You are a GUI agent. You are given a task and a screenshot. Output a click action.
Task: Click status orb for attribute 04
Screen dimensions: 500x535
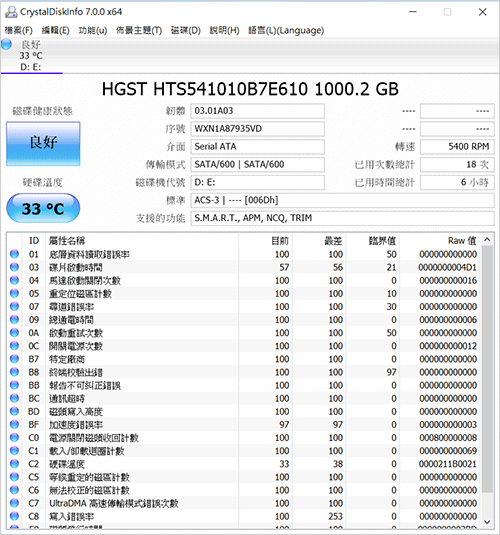[14, 280]
